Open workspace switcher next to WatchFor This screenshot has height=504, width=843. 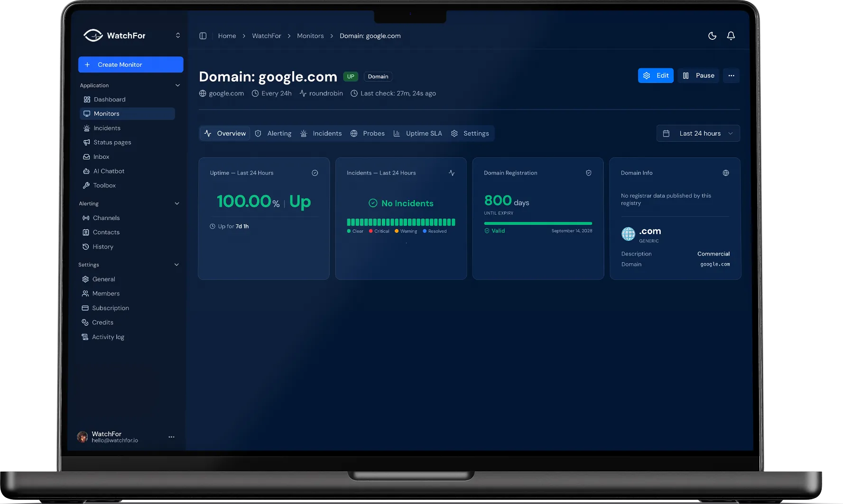coord(178,36)
